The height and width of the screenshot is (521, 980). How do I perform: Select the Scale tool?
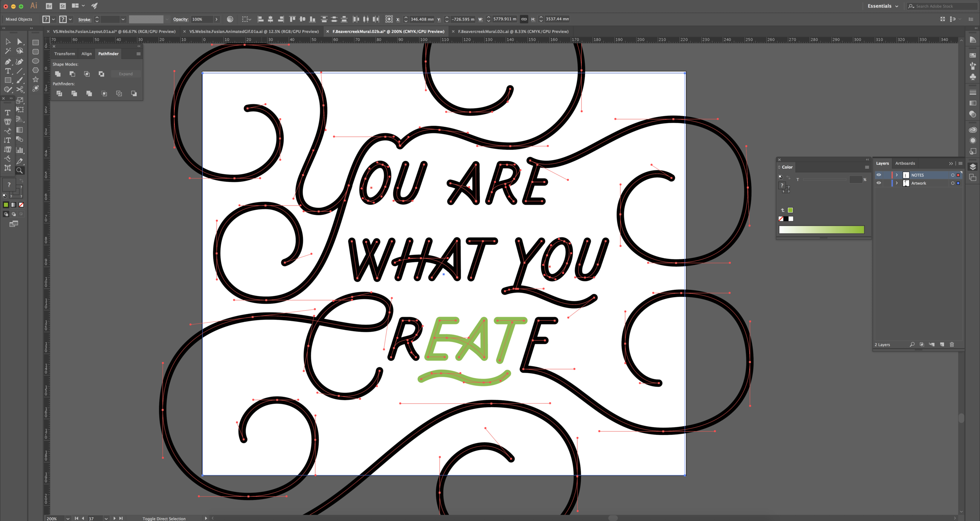[x=20, y=100]
